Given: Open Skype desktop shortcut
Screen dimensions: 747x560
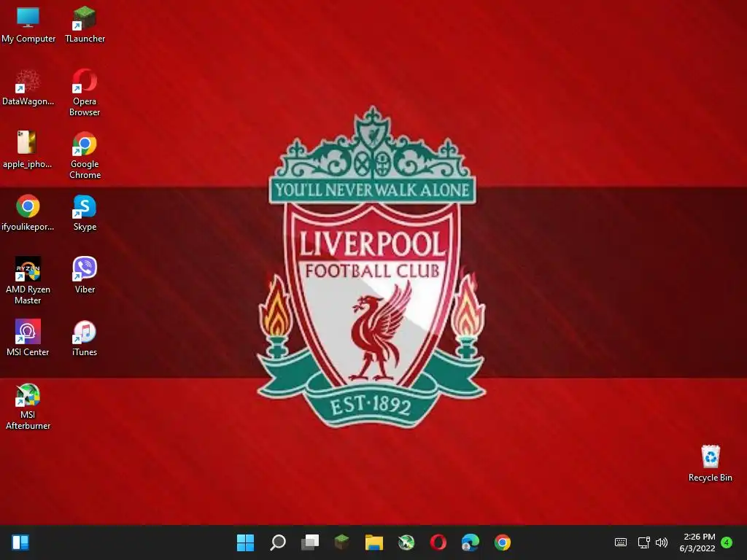Looking at the screenshot, I should tap(85, 212).
